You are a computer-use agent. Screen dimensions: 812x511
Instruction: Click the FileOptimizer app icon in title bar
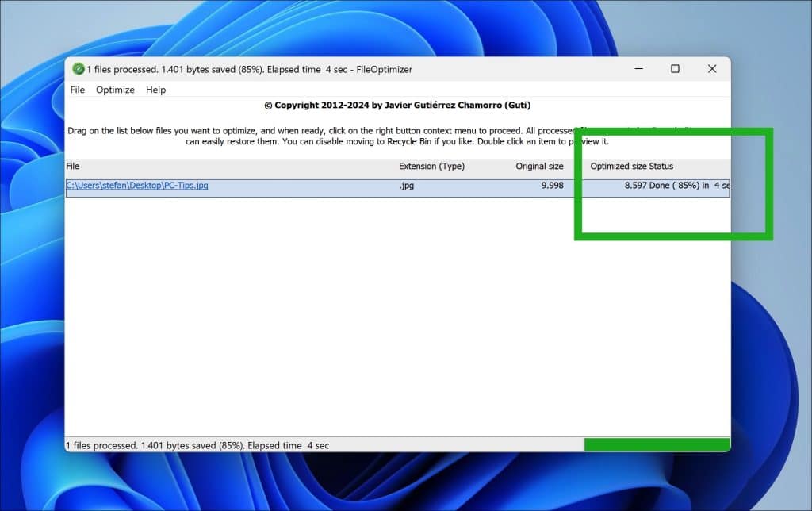point(79,69)
